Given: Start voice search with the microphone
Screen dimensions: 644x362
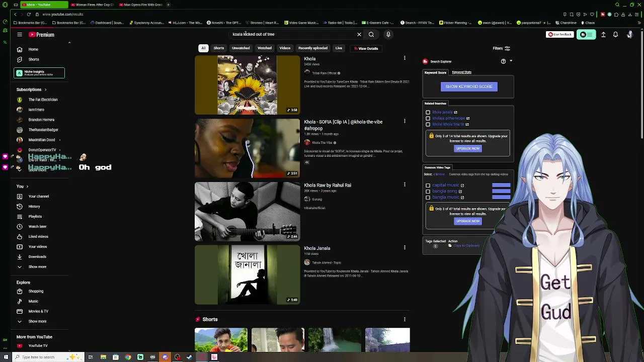Looking at the screenshot, I should 388,35.
